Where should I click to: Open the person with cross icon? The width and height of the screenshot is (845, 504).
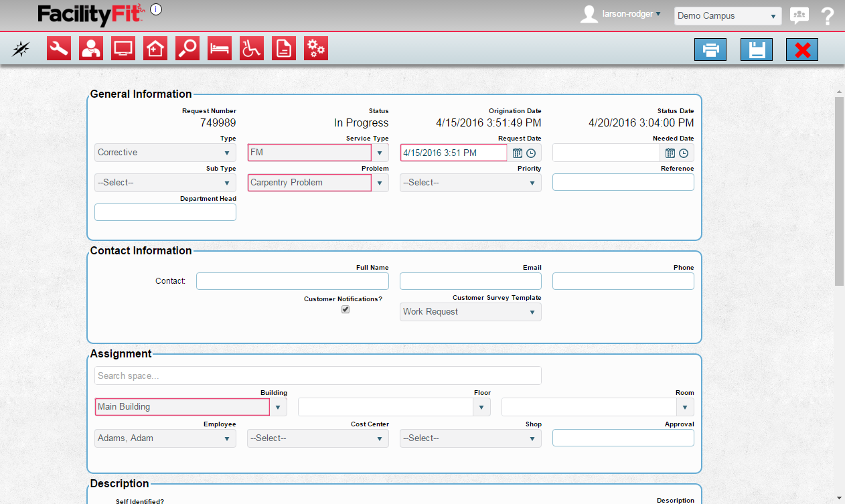[x=91, y=48]
